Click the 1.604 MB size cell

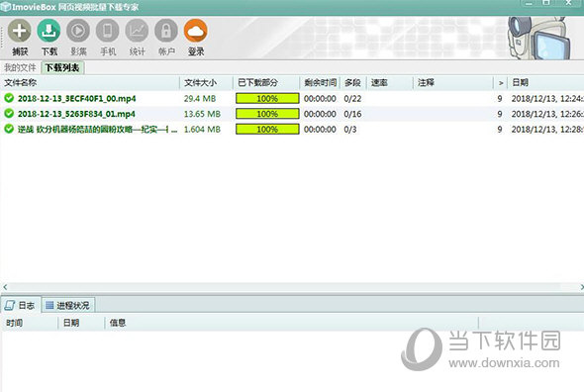coord(202,129)
